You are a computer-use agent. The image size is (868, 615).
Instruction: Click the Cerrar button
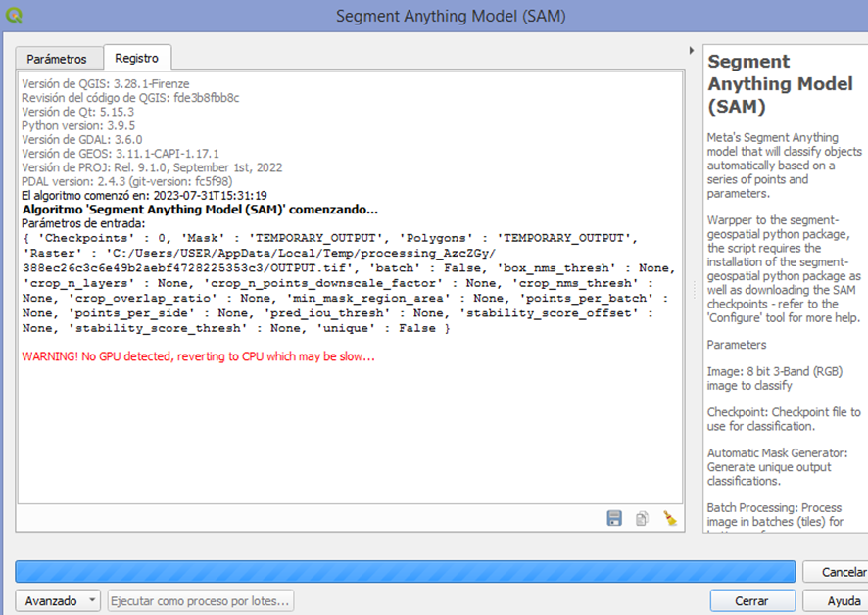(752, 600)
